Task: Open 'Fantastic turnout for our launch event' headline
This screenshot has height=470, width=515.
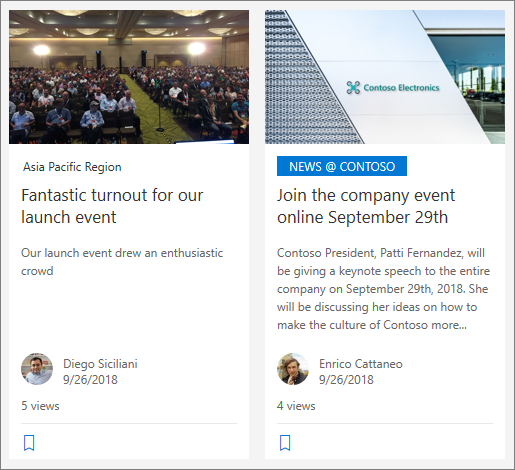Action: click(112, 206)
